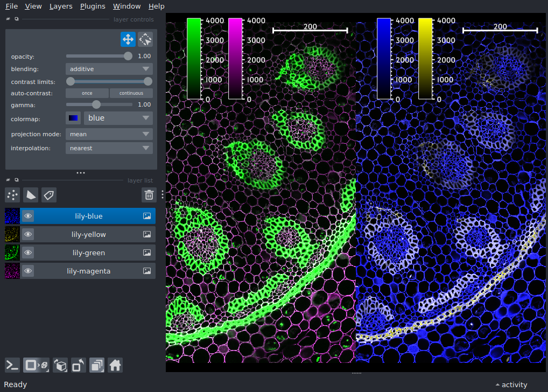Hide the lily-yellow layer
The image size is (548, 392).
[x=28, y=234]
